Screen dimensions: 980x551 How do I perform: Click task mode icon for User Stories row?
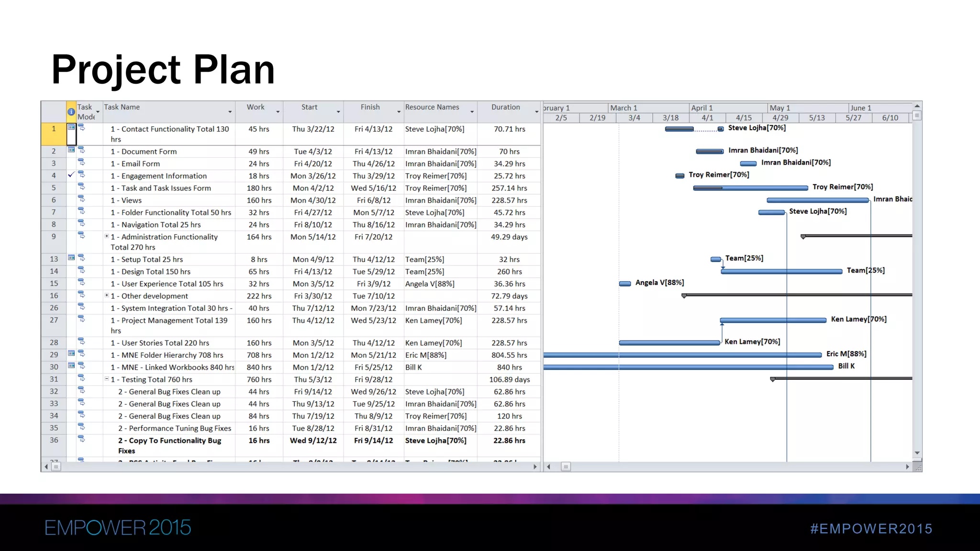click(81, 341)
